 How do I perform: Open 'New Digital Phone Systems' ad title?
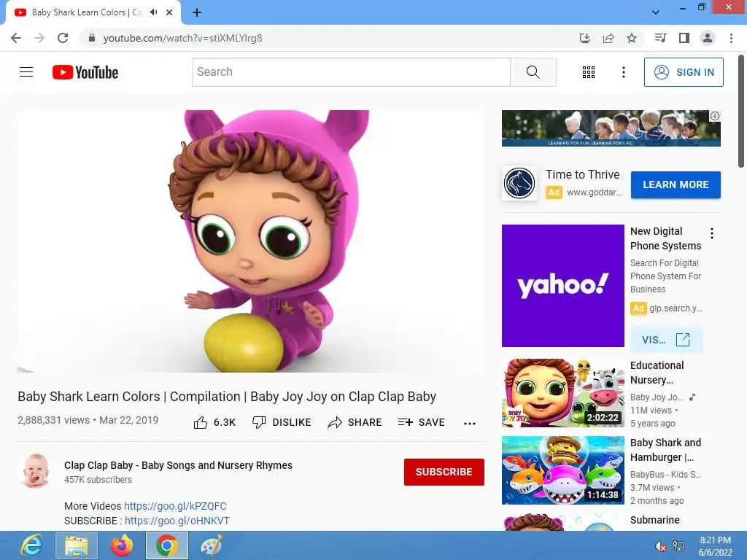pos(665,238)
